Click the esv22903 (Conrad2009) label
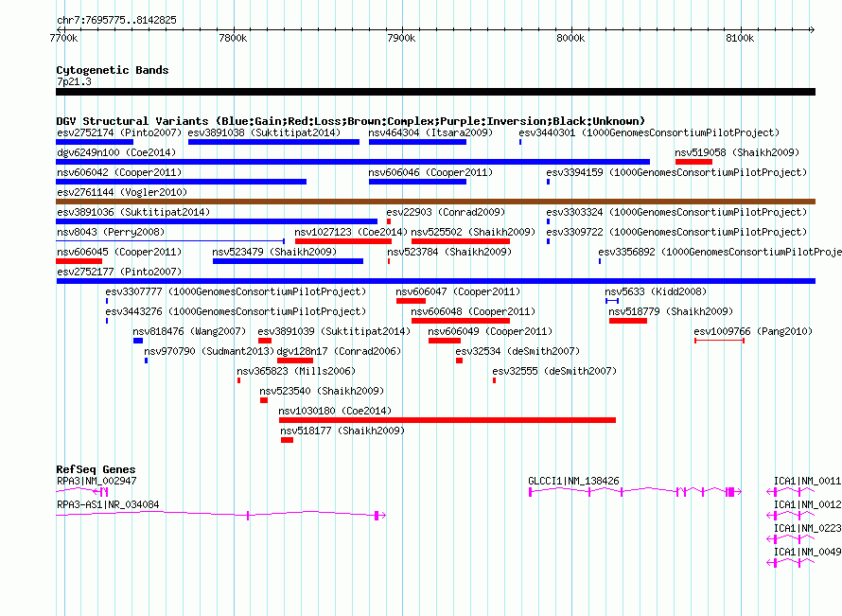Screen dimensions: 842x616 tap(446, 212)
